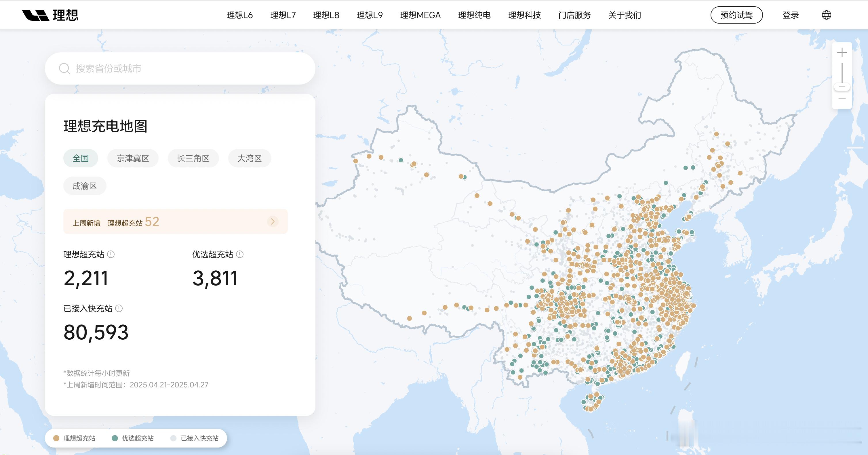Click info icon beside 优选超充站
868x455 pixels.
pos(239,254)
